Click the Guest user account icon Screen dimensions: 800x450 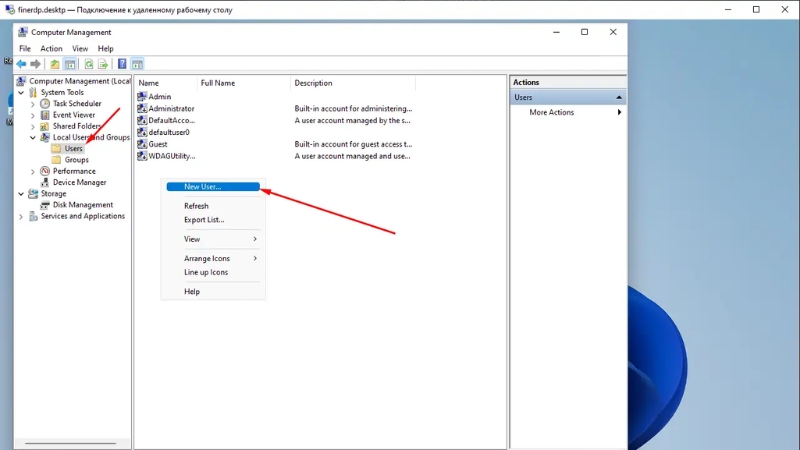[142, 144]
